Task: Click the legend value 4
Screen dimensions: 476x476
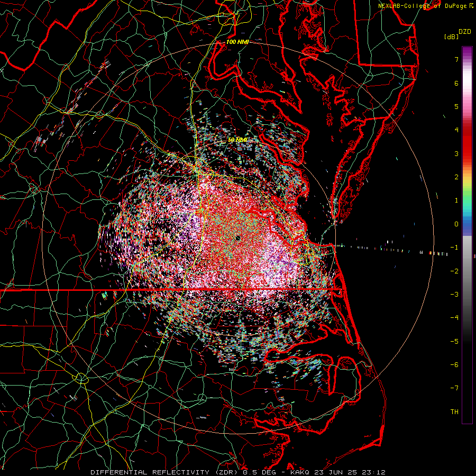Action: [456, 130]
